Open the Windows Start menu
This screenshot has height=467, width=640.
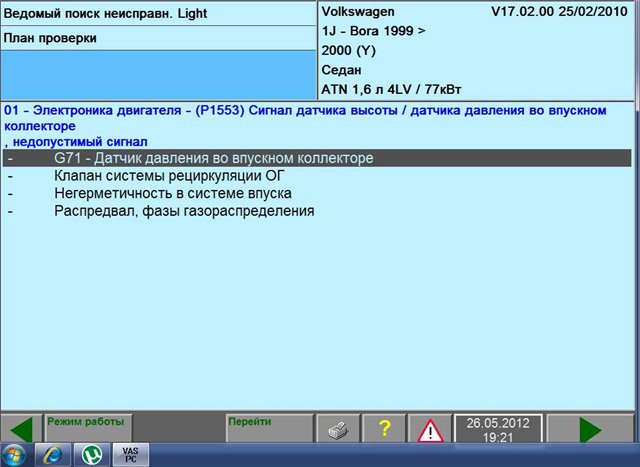click(15, 455)
